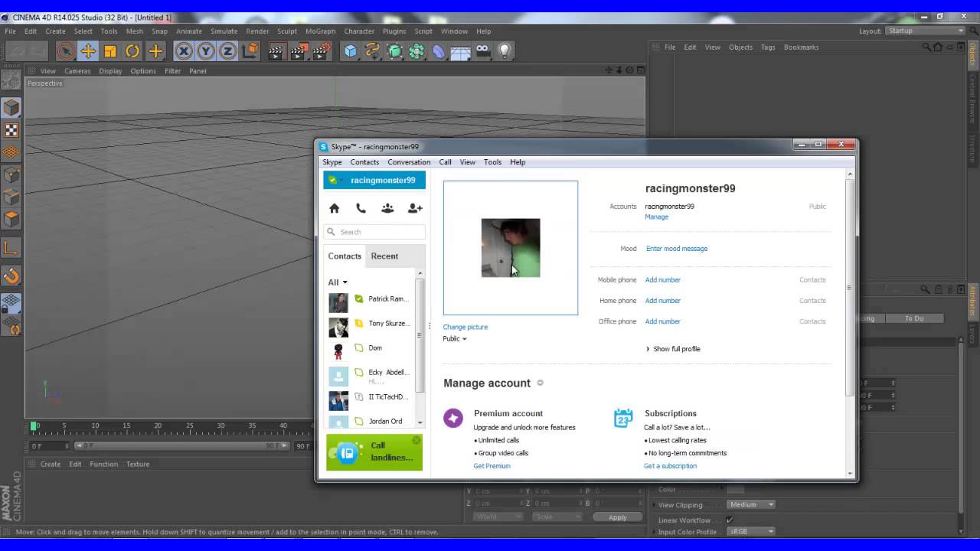
Task: Collapse the Manage account section
Action: click(x=540, y=383)
